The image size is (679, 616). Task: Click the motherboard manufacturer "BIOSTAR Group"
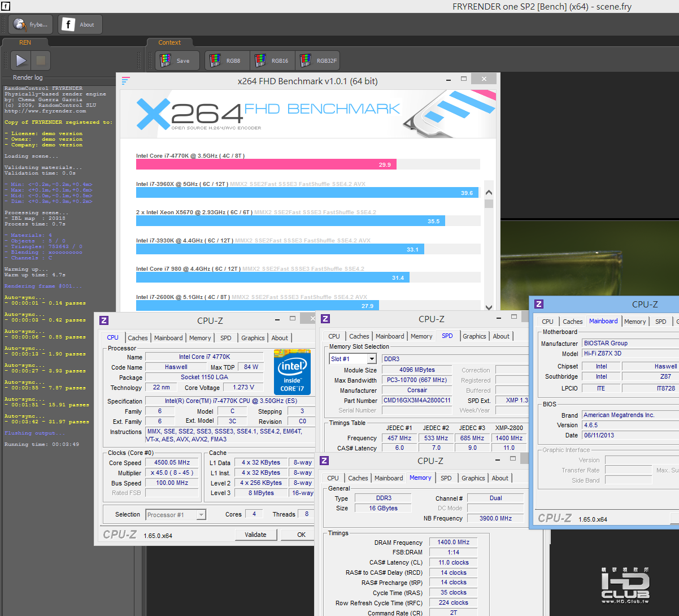(630, 343)
